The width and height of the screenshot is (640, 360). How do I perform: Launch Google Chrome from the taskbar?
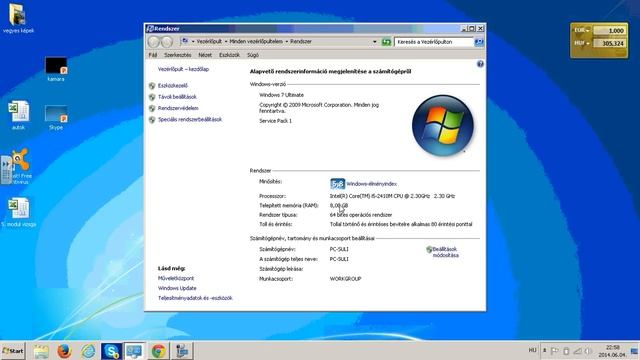click(x=158, y=351)
